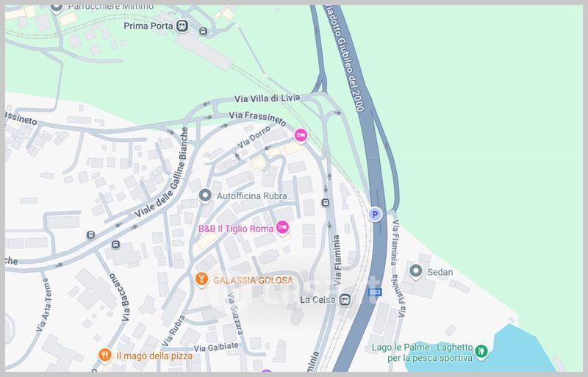Select the bus stop next to Prima Porta station
The height and width of the screenshot is (377, 588).
203,31
